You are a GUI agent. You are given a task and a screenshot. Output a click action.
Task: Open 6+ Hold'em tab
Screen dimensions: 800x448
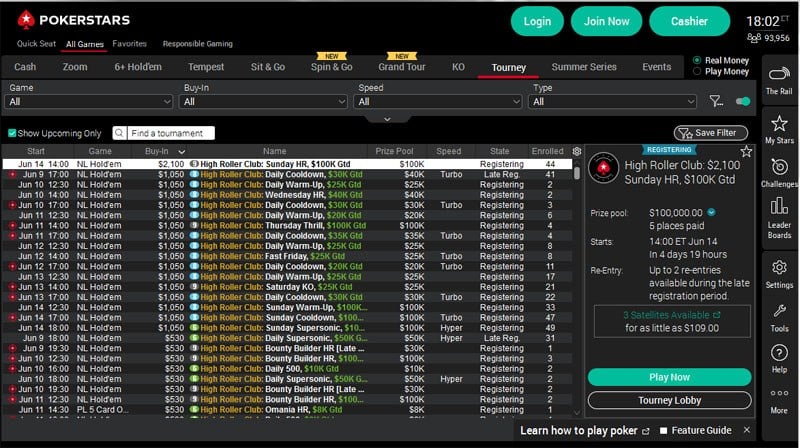pyautogui.click(x=138, y=67)
